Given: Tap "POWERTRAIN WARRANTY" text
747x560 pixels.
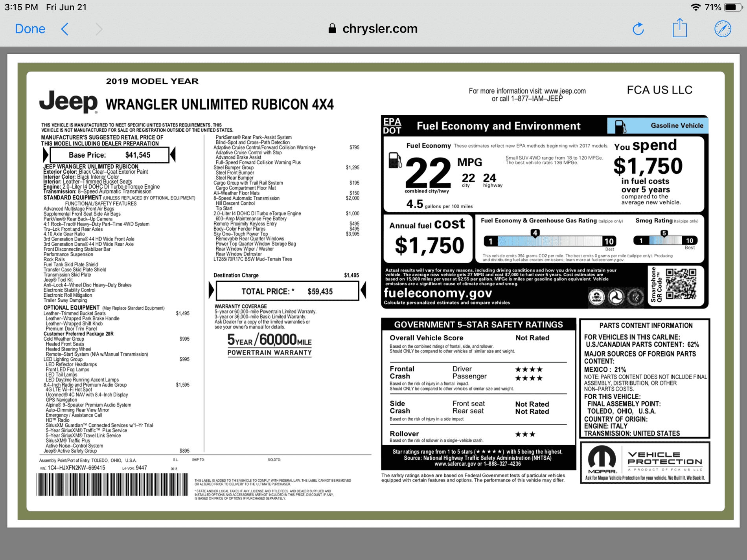Looking at the screenshot, I should 269,353.
